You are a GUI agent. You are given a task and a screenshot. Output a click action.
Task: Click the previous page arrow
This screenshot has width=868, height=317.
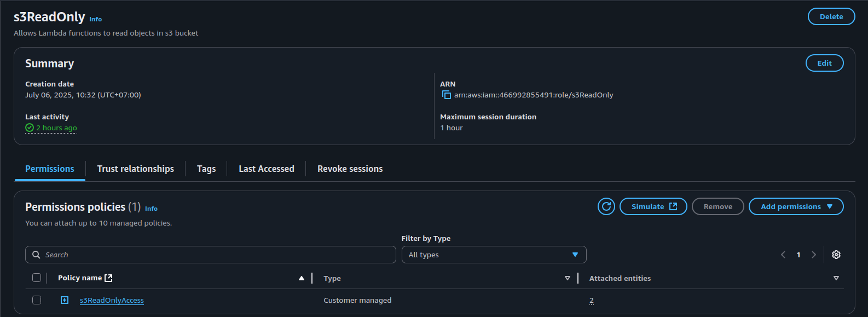783,255
